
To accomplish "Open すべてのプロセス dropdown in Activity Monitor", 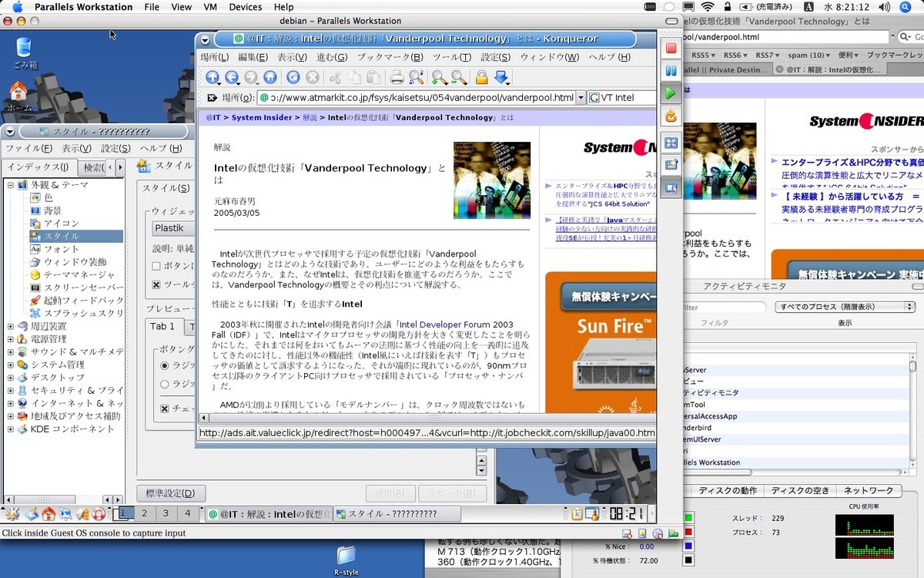I will (845, 307).
